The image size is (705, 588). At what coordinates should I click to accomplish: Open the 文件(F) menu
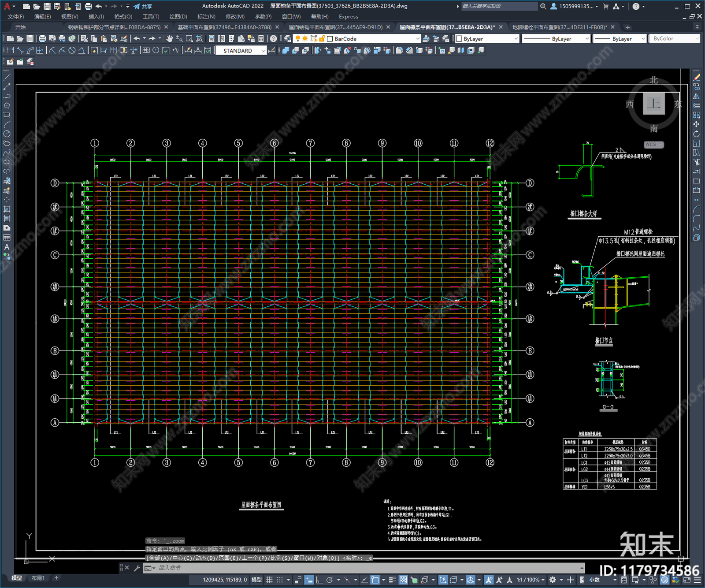coord(16,16)
